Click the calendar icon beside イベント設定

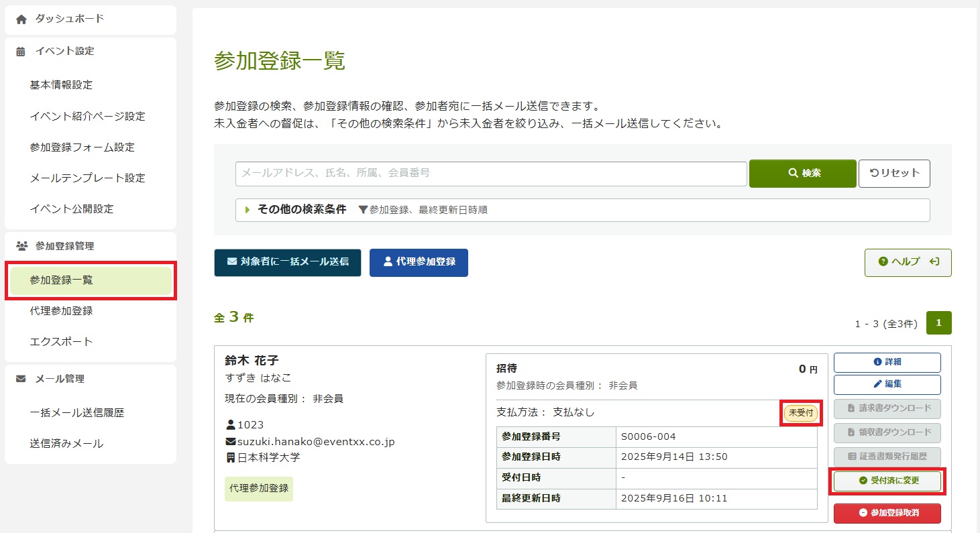21,52
